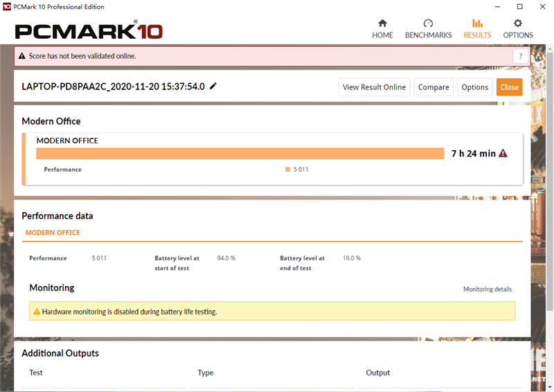This screenshot has height=392, width=554.
Task: Click 'Battery level at start of test' label
Action: tap(177, 263)
